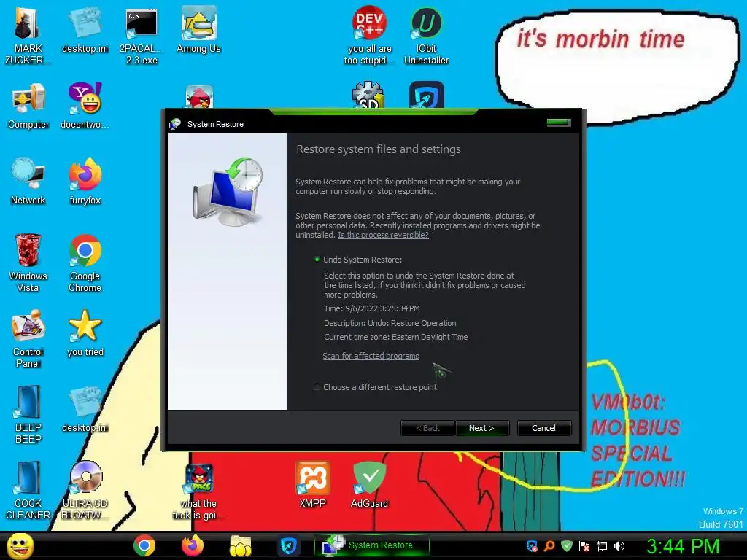Launch the 2PACAL 2.3.exe shortcut
The height and width of the screenshot is (560, 747).
click(142, 36)
